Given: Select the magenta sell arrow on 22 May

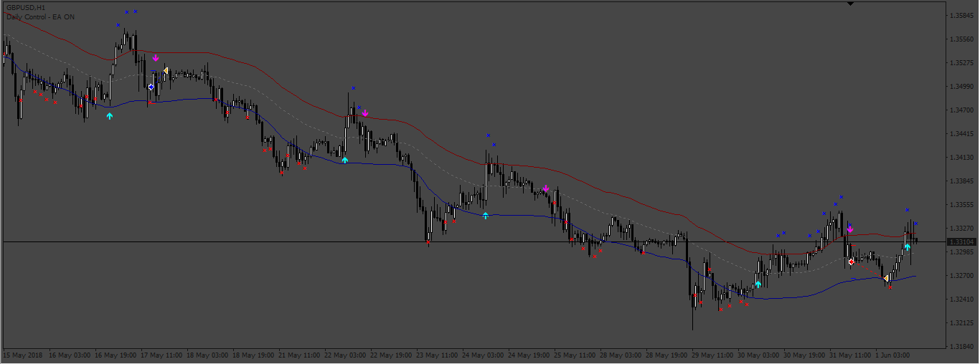Looking at the screenshot, I should click(365, 113).
